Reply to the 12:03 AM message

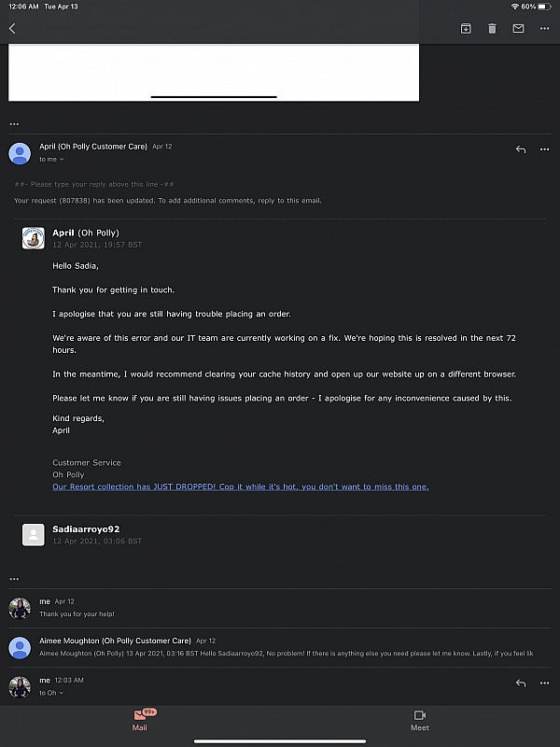tap(521, 684)
